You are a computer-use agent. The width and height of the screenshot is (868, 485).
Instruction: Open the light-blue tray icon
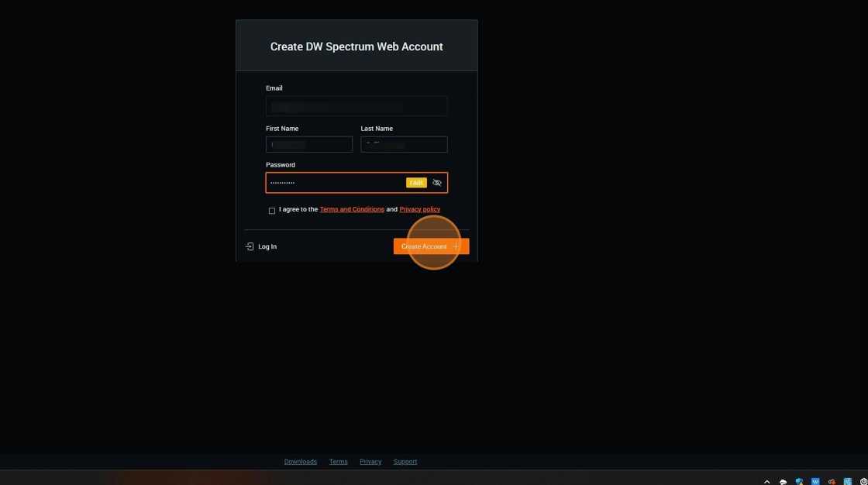click(848, 482)
